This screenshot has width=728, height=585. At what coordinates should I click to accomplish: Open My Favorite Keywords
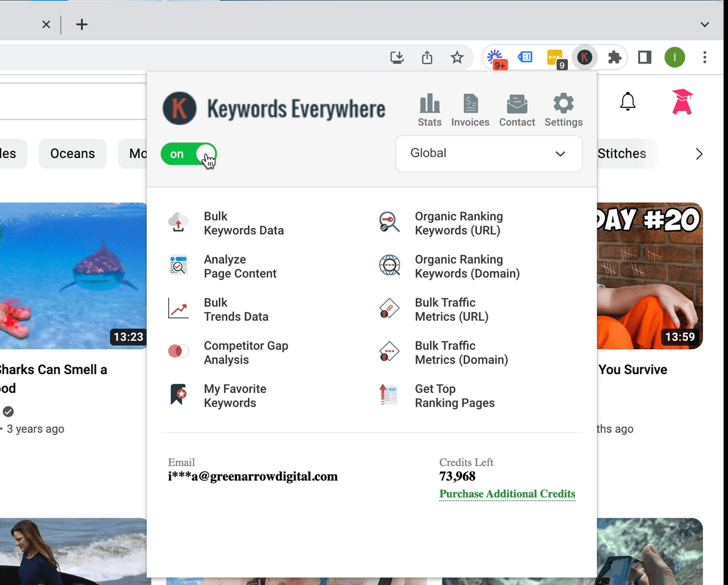pos(235,395)
